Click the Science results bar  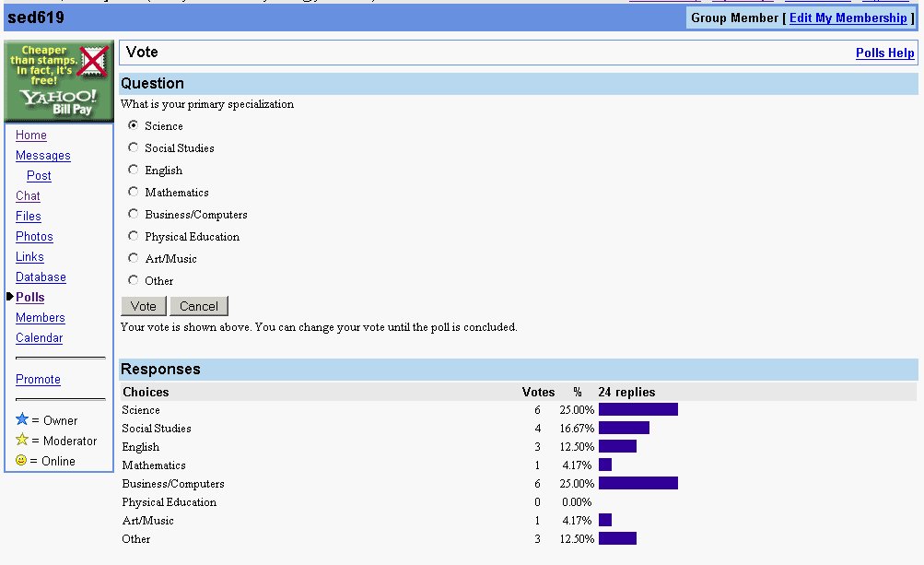click(637, 409)
